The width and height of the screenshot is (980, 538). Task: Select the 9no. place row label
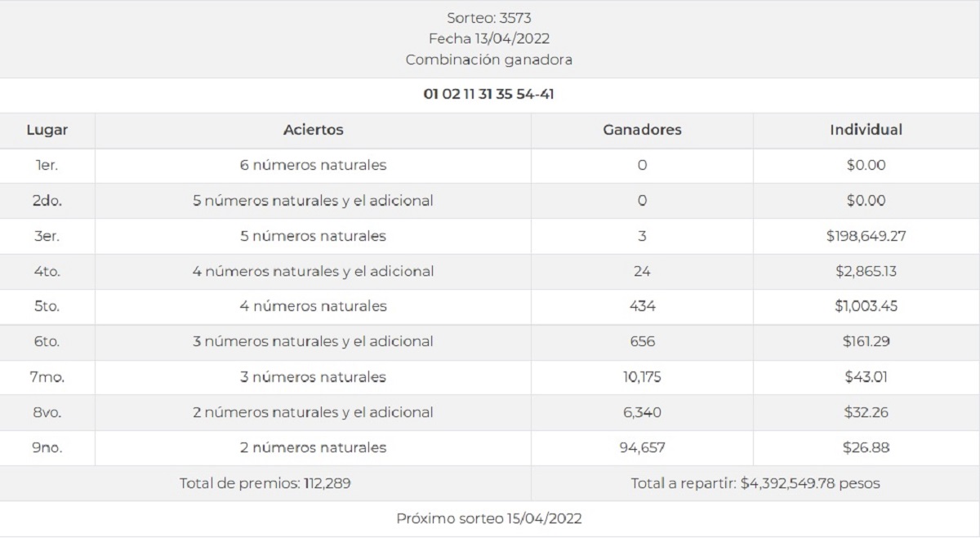[47, 447]
